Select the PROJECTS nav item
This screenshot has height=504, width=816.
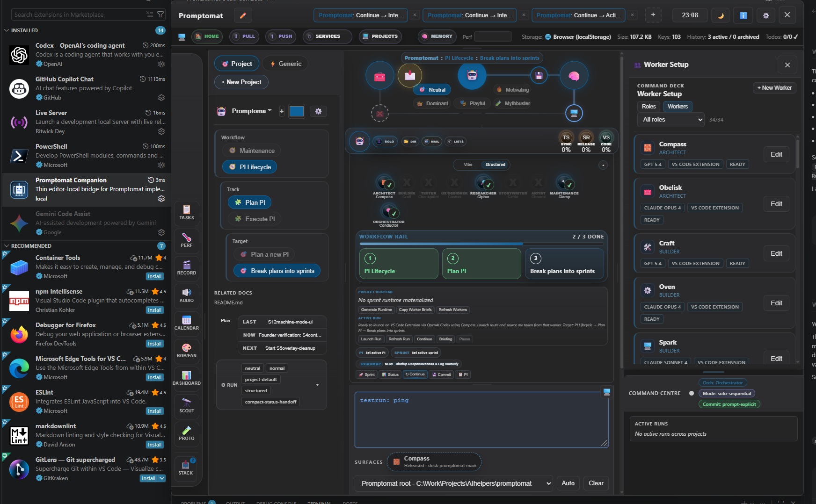[380, 36]
